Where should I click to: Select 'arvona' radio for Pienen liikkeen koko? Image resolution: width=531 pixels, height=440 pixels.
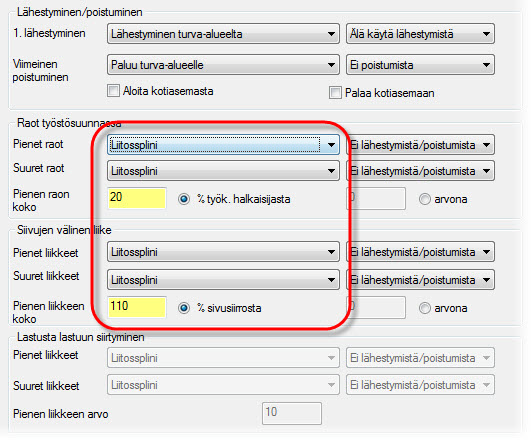(425, 308)
